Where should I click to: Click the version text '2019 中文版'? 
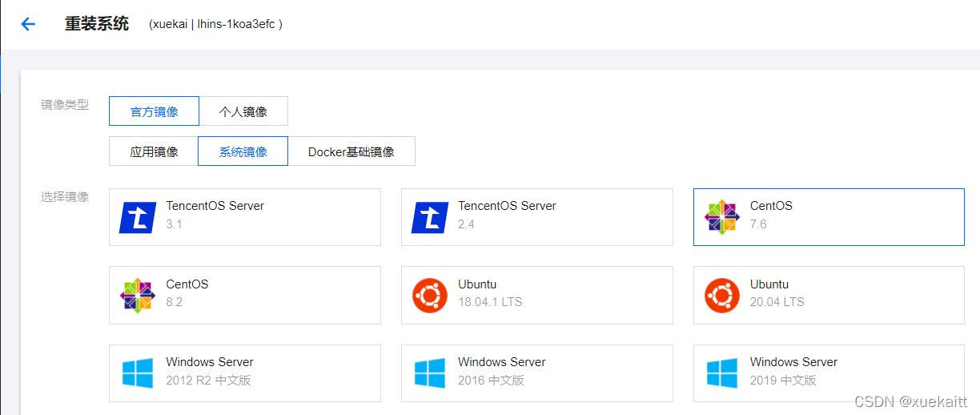click(783, 381)
